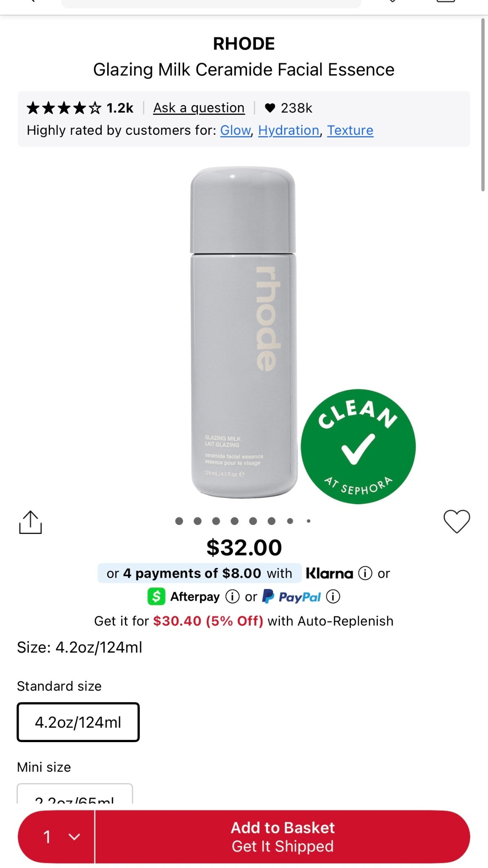This screenshot has width=488, height=868.
Task: Tap Add to Basket Get It Shipped
Action: pyautogui.click(x=283, y=837)
